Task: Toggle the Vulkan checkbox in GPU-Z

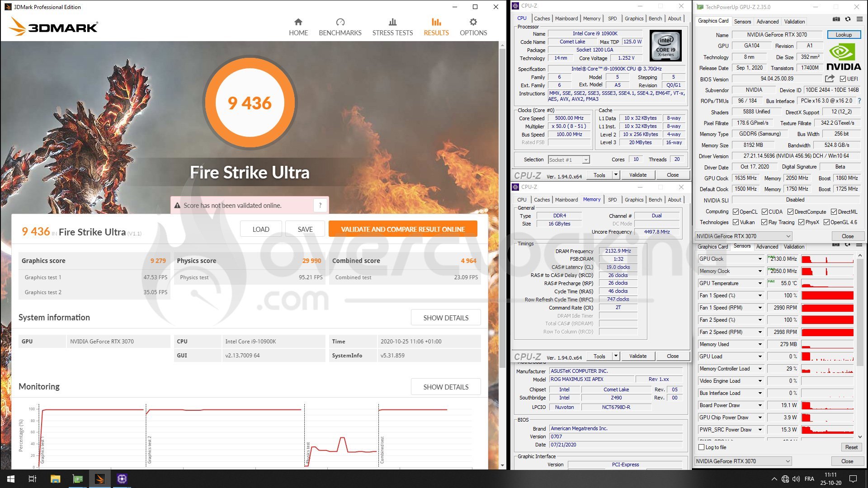Action: click(x=736, y=222)
